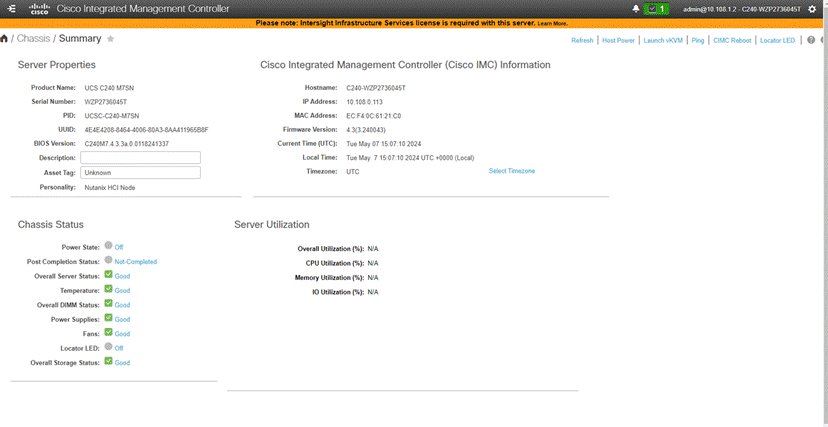Click the Post Completion Status grey icon
This screenshot has height=427, width=828.
pyautogui.click(x=108, y=260)
